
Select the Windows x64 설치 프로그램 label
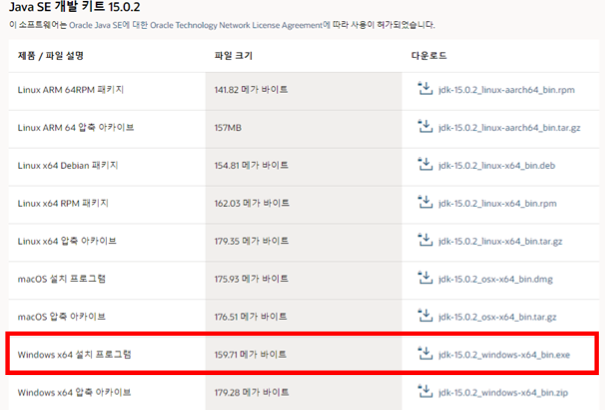tap(74, 354)
